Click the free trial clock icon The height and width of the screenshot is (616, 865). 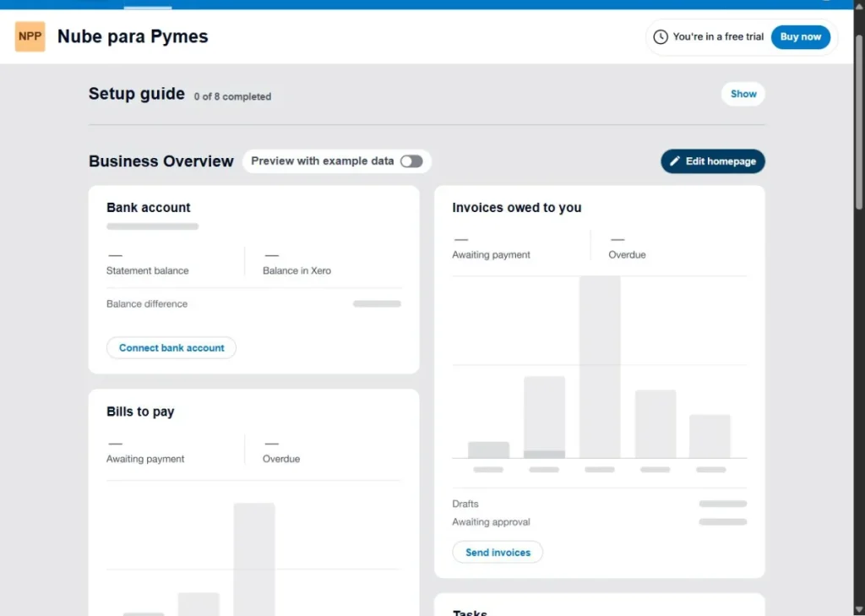tap(661, 37)
